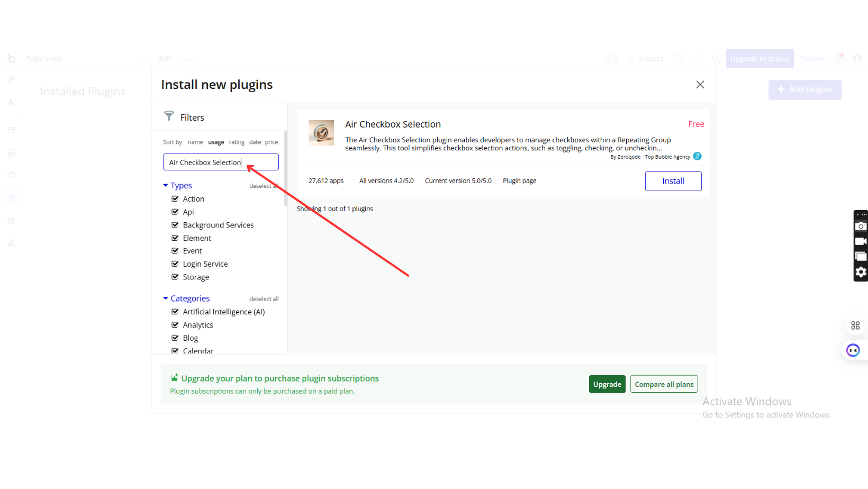Sort plugins by rating
This screenshot has height=489, width=868.
pos(237,142)
